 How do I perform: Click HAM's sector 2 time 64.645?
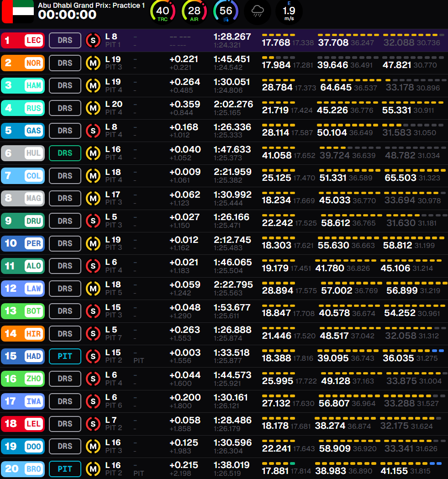pos(336,88)
